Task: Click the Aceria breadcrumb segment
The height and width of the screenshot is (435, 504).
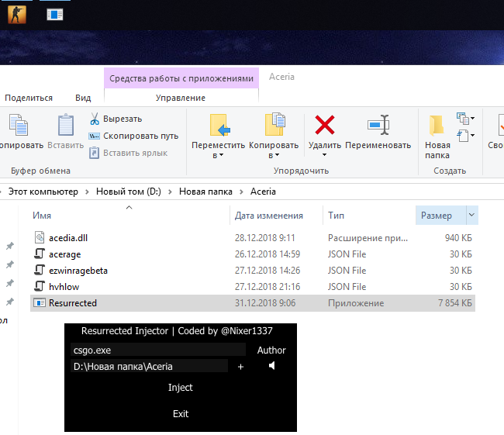Action: click(263, 192)
